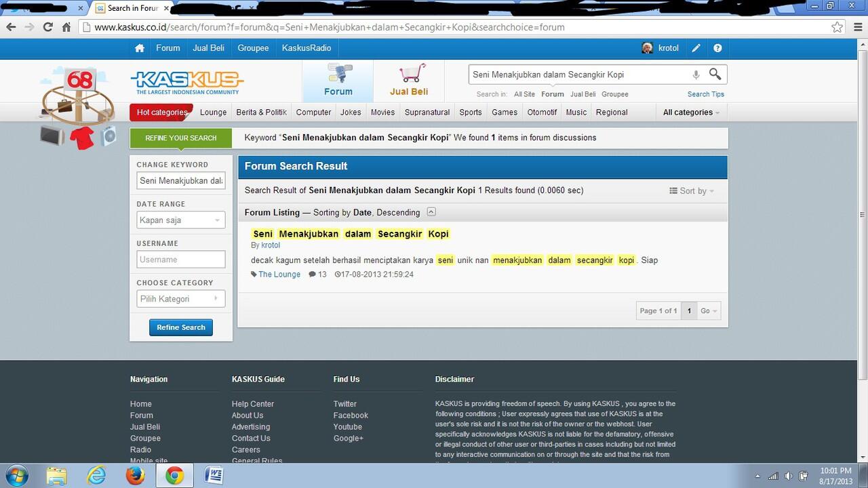Open the Go page-jump dropdown
The image size is (868, 488).
click(709, 310)
